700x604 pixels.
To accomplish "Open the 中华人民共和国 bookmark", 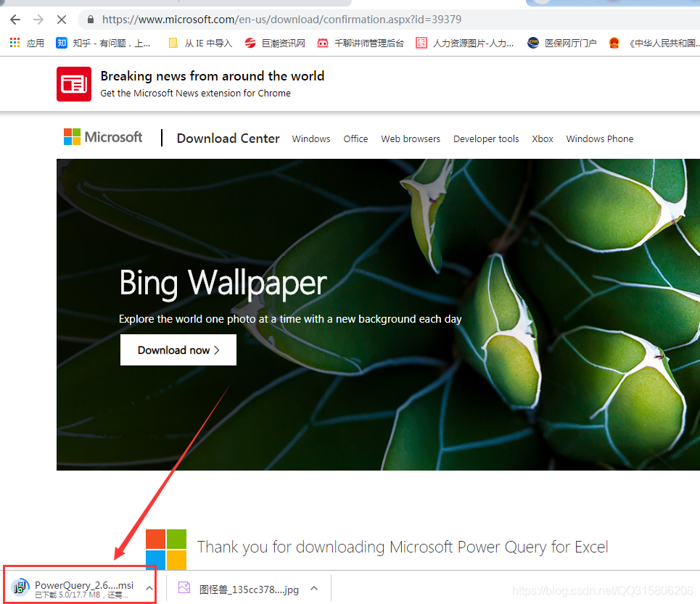I will coord(654,43).
